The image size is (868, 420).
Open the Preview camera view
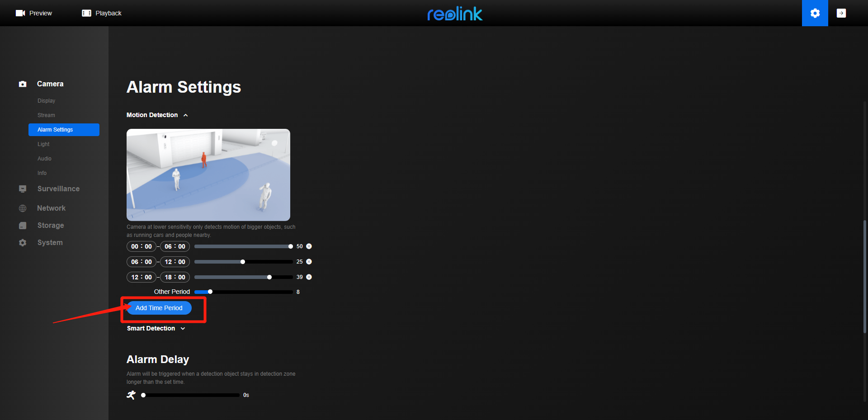[x=34, y=13]
